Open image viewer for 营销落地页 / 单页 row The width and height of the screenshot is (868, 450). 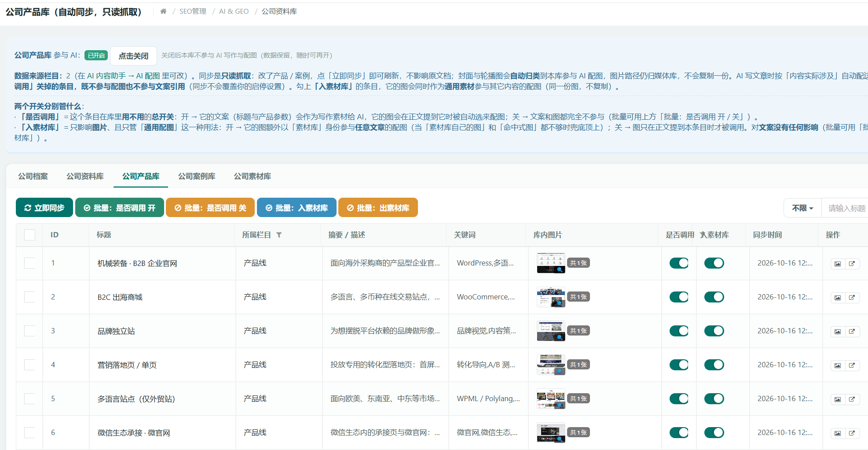pos(838,365)
